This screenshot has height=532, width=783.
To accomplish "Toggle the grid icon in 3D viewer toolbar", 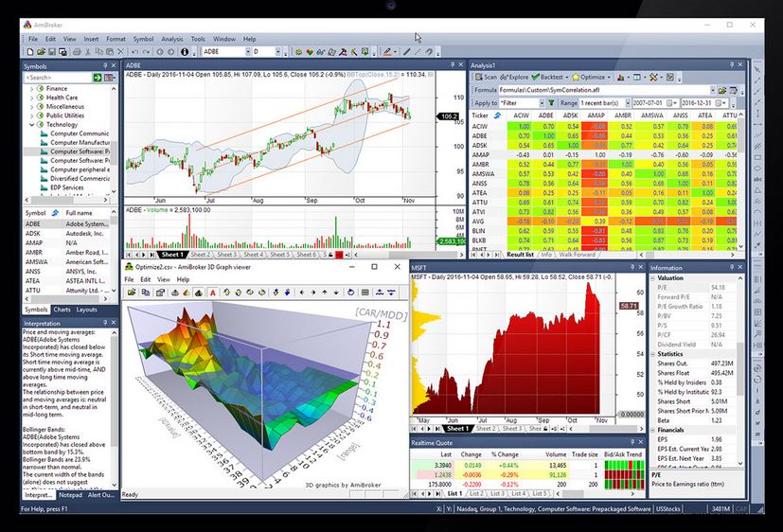I will click(365, 293).
